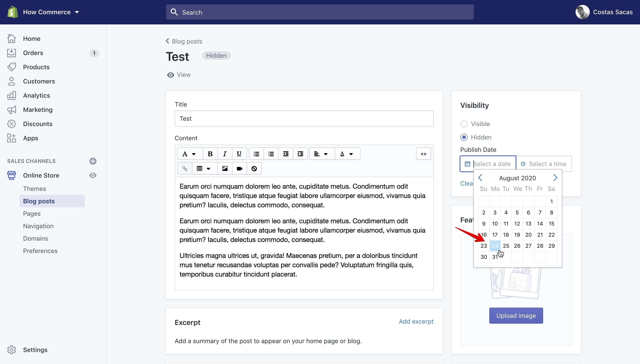Open the text alignment dropdown
Screen dimensions: 640x364
point(322,154)
